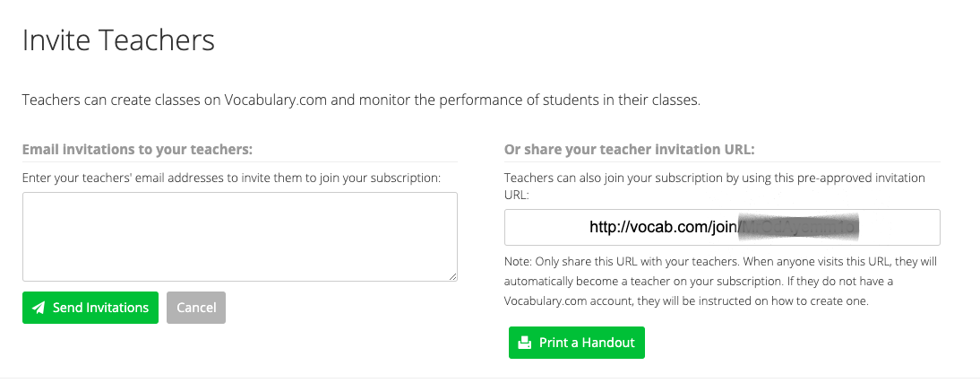
Task: Click the "Teachers can create classes" description text
Action: coord(360,100)
